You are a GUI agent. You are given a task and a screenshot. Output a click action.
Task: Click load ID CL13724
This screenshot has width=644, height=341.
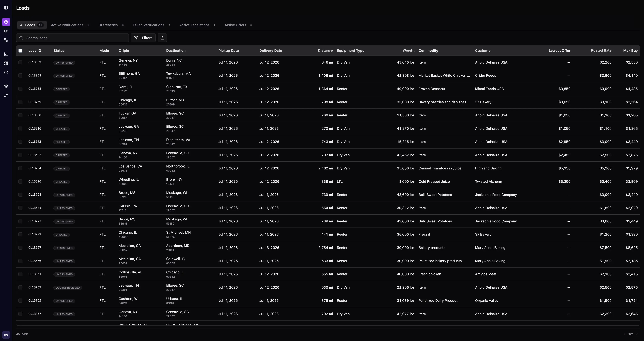click(x=35, y=195)
